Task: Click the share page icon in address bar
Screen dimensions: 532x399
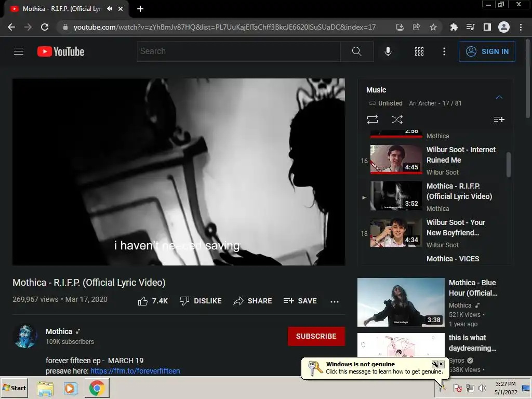Action: pos(416,27)
